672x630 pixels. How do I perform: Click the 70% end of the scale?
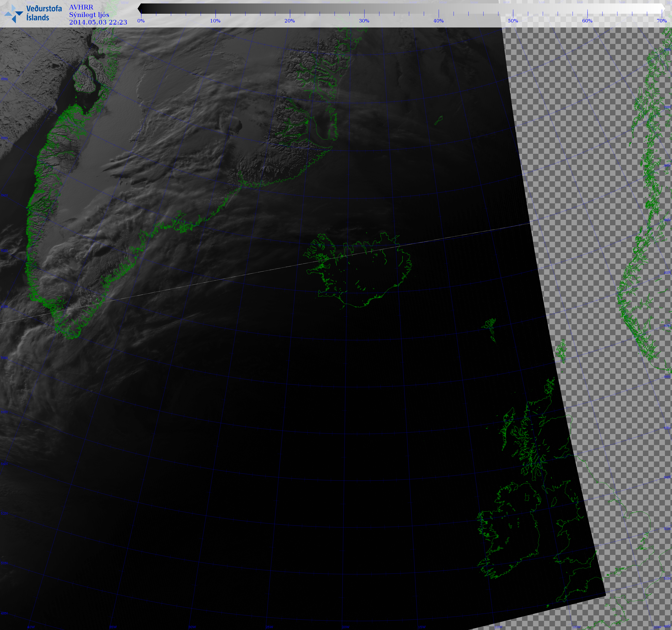[x=661, y=21]
